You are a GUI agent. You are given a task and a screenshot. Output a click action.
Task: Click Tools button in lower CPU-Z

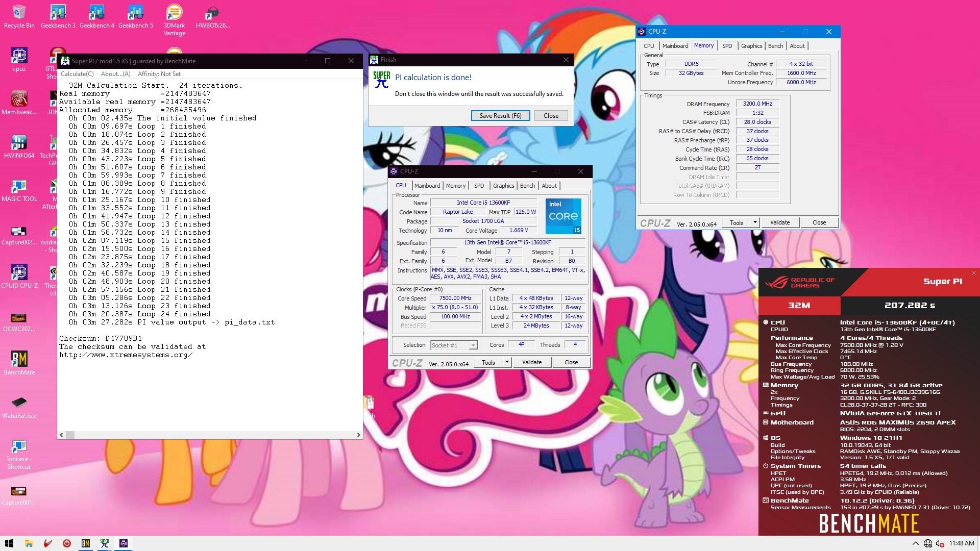488,363
